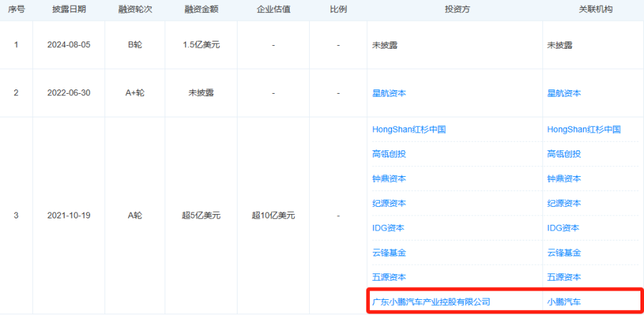
Task: Open 星航资本 link in 关联机构 column
Action: point(564,93)
